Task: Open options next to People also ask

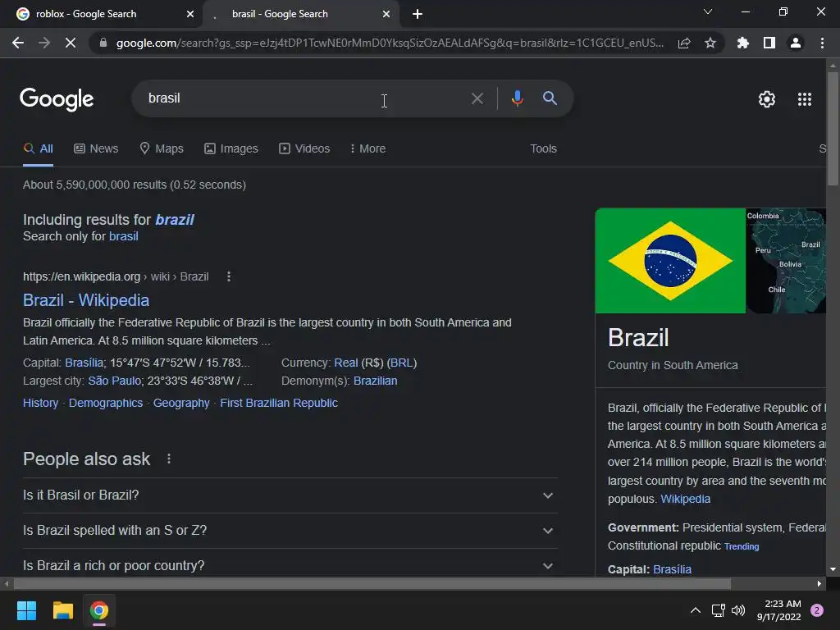Action: [x=169, y=459]
